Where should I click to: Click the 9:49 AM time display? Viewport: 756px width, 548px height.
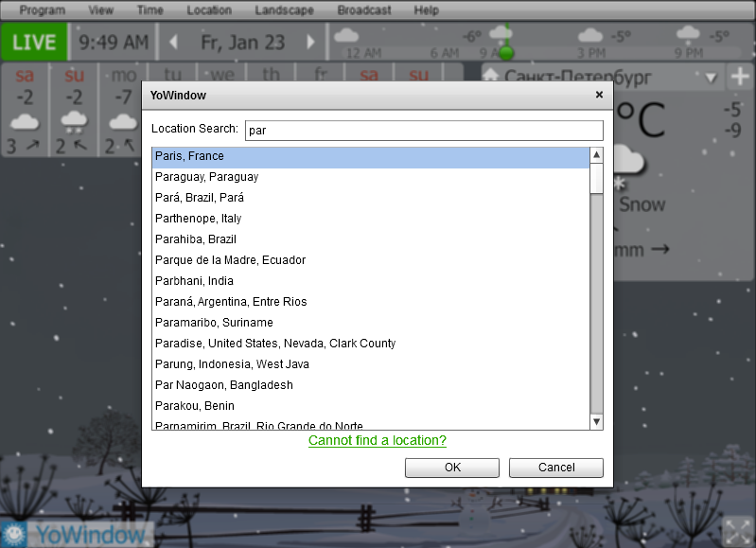114,42
